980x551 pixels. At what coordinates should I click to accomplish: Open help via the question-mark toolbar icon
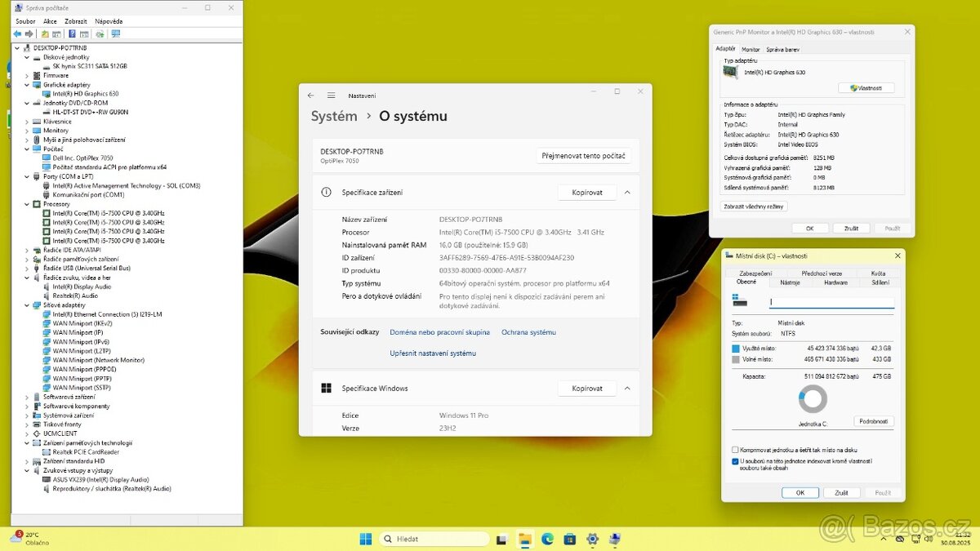pos(72,33)
